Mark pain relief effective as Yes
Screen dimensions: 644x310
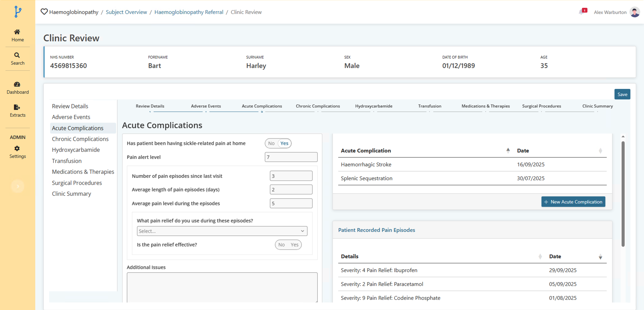294,245
